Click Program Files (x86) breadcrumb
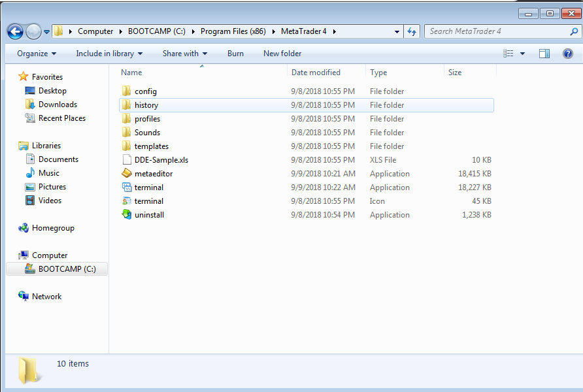This screenshot has height=392, width=583. pyautogui.click(x=233, y=31)
